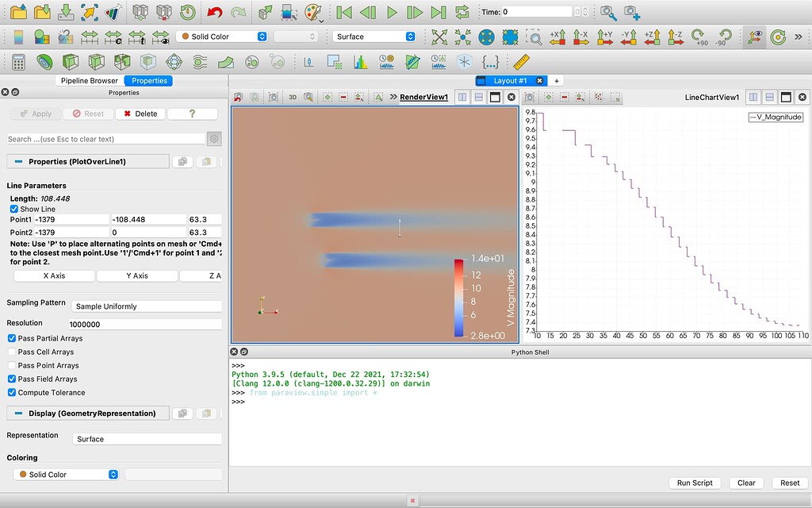
Task: Open the Representation Surface dropdown in Properties
Action: click(147, 439)
